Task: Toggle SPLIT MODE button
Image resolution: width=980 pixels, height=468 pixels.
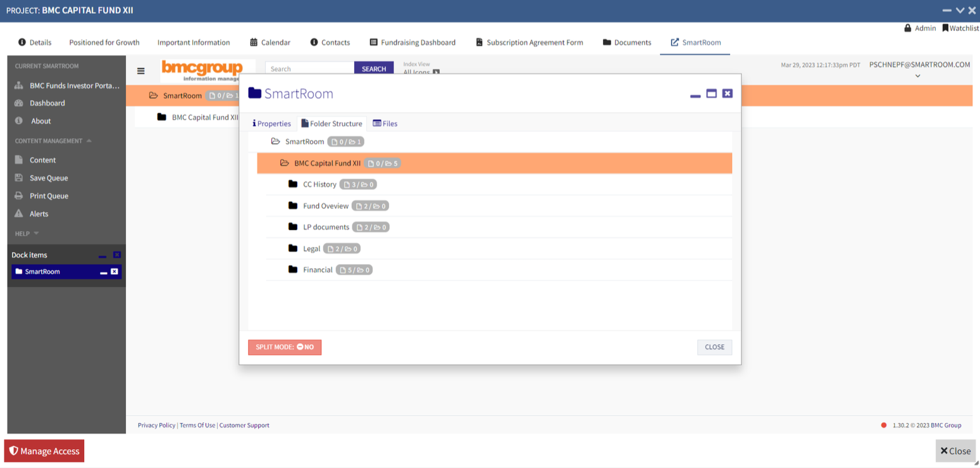Action: click(x=285, y=347)
